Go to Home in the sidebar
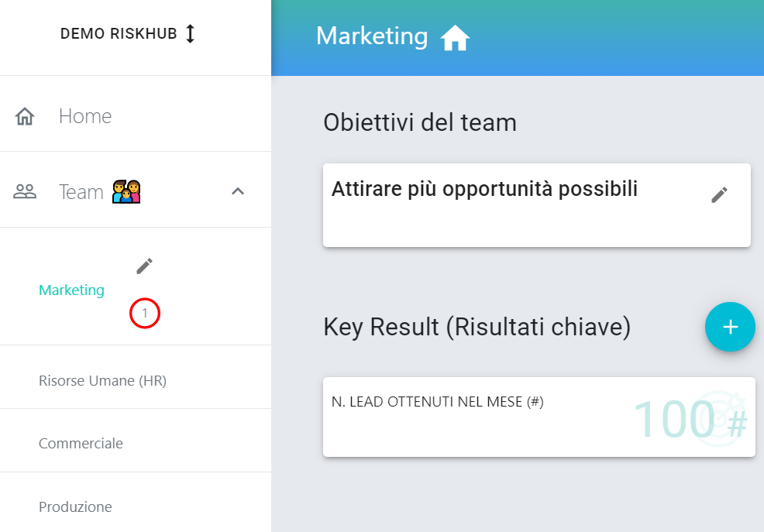The image size is (764, 532). click(136, 116)
